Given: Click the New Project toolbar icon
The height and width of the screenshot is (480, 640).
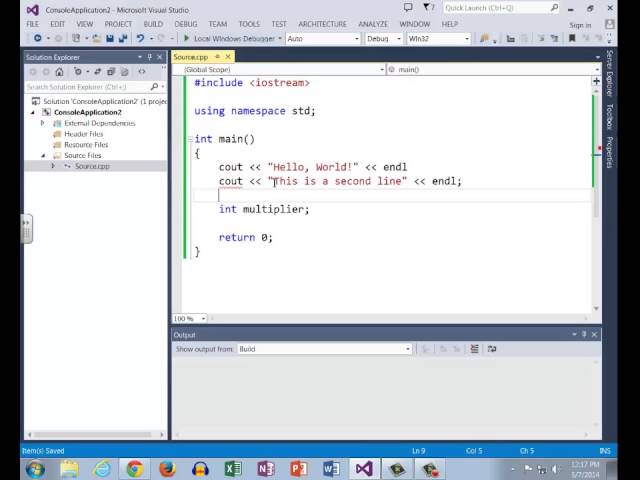Looking at the screenshot, I should pos(76,38).
